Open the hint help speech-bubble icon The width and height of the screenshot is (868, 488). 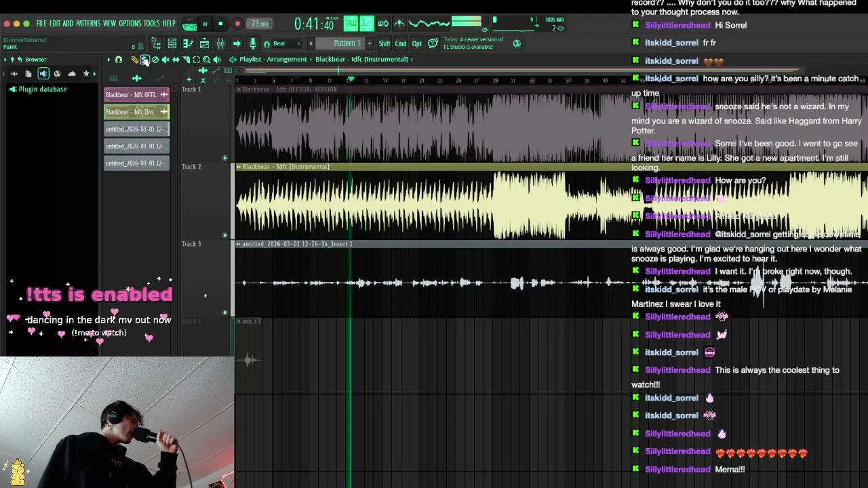point(433,43)
